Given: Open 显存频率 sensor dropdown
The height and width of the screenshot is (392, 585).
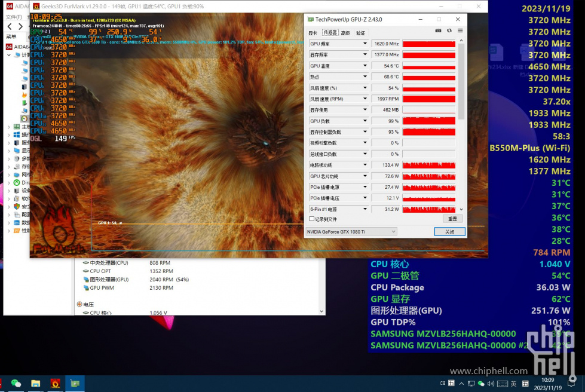Looking at the screenshot, I should (365, 54).
